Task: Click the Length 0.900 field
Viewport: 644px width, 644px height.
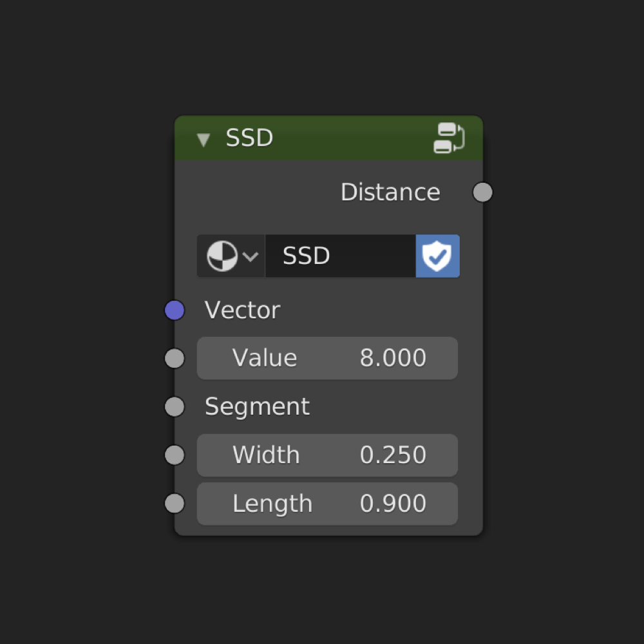Action: (x=327, y=504)
